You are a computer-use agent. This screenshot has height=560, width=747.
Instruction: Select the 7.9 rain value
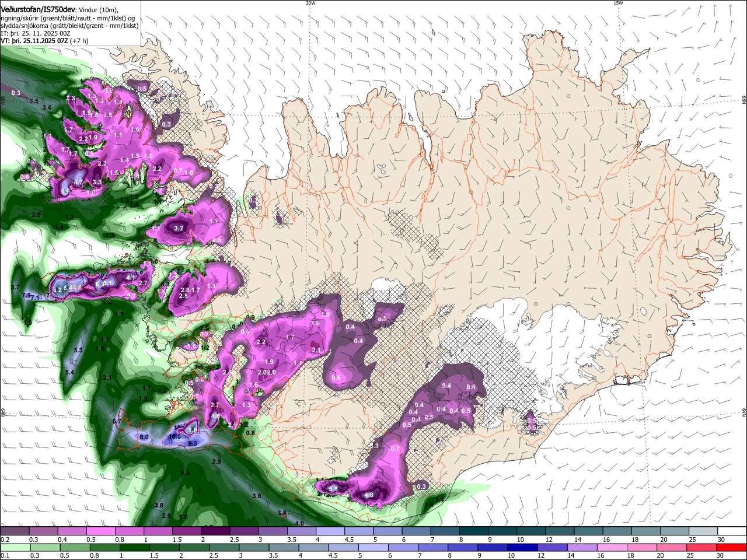coord(26,296)
